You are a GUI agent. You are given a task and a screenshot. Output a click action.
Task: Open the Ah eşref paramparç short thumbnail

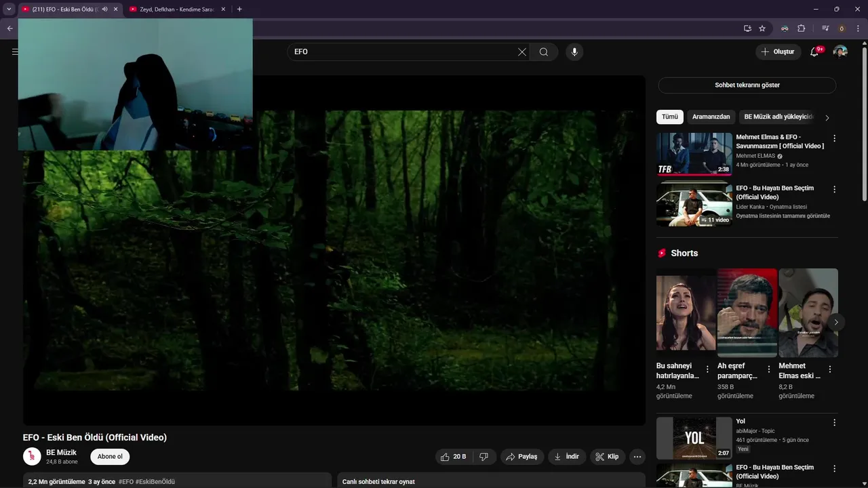pos(747,312)
